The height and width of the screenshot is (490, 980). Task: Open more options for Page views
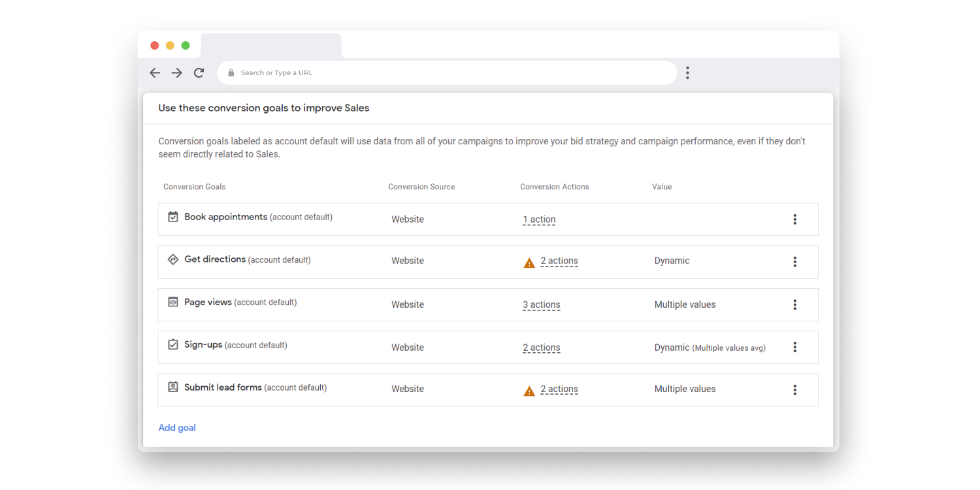(795, 304)
